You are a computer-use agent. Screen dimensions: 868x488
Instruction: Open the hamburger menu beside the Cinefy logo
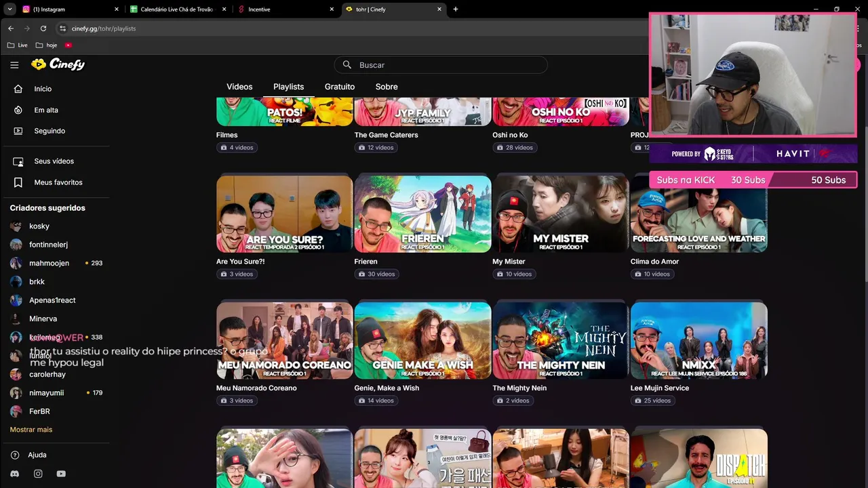point(14,65)
